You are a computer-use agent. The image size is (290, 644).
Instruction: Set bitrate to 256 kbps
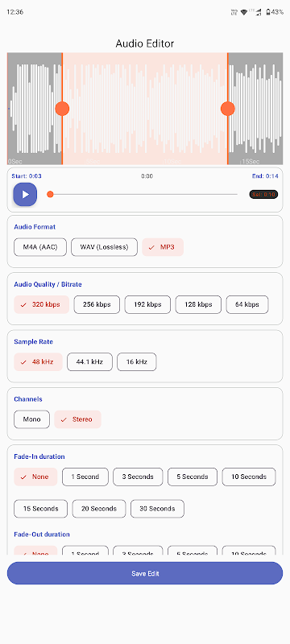pyautogui.click(x=97, y=305)
